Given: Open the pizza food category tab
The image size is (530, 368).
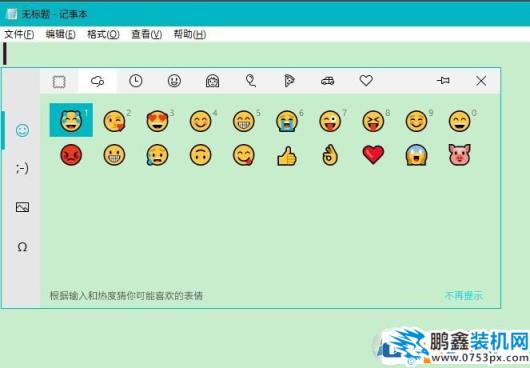Looking at the screenshot, I should (289, 81).
